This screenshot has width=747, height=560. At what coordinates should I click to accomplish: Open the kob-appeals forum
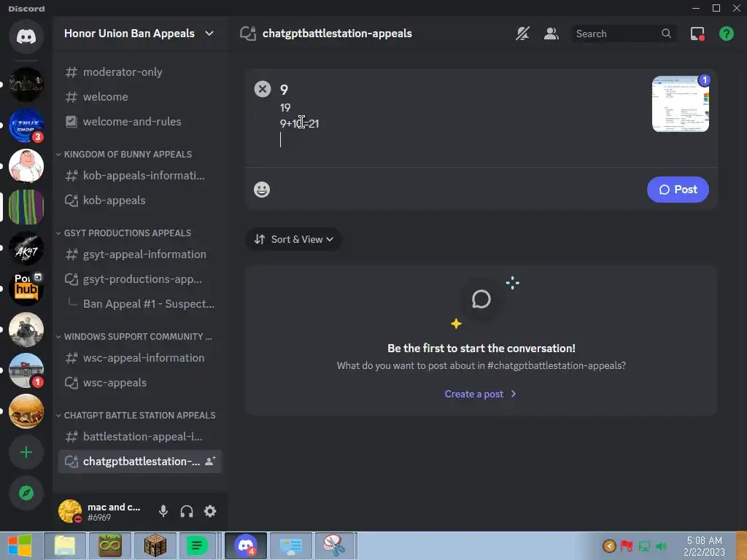click(140, 200)
